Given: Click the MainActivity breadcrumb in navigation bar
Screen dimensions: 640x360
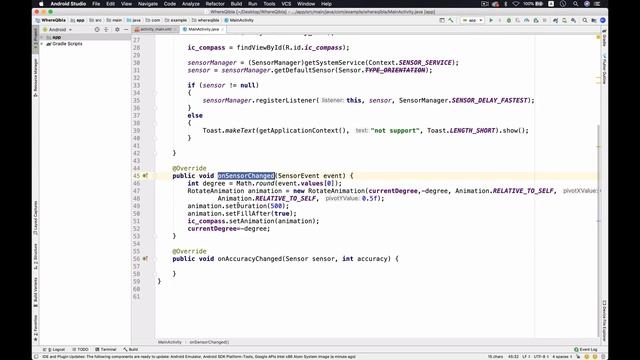Looking at the screenshot, I should pyautogui.click(x=239, y=20).
